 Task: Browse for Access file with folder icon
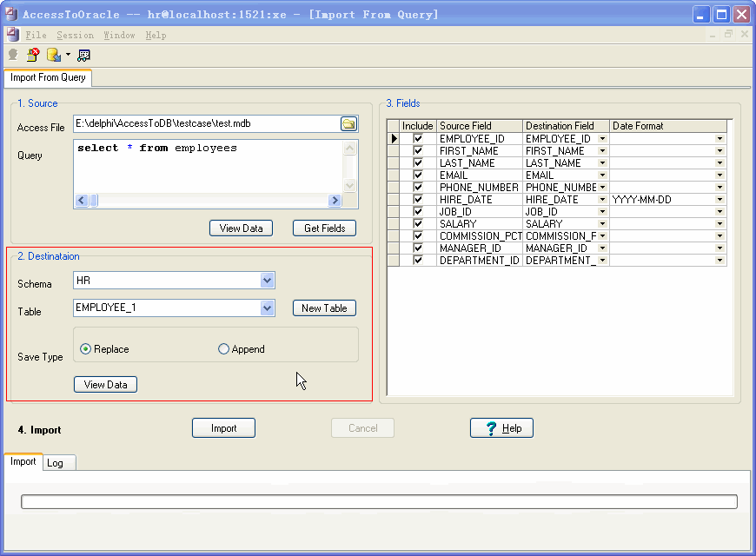348,124
